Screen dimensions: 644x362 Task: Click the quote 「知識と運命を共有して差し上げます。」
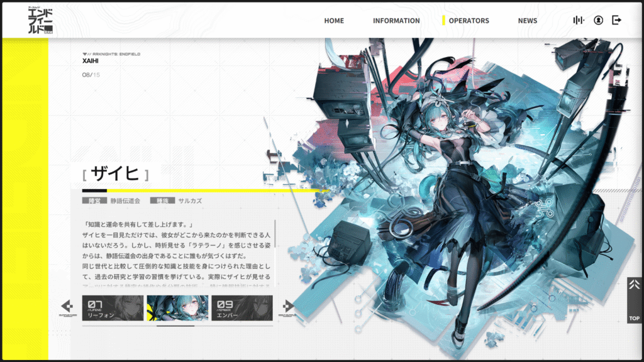138,224
